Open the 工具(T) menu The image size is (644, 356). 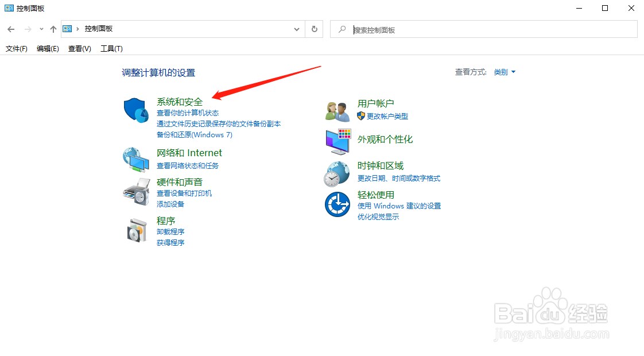111,48
